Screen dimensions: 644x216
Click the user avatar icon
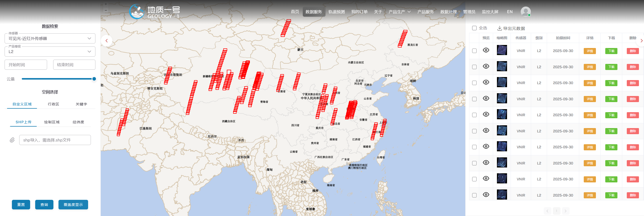(x=526, y=12)
